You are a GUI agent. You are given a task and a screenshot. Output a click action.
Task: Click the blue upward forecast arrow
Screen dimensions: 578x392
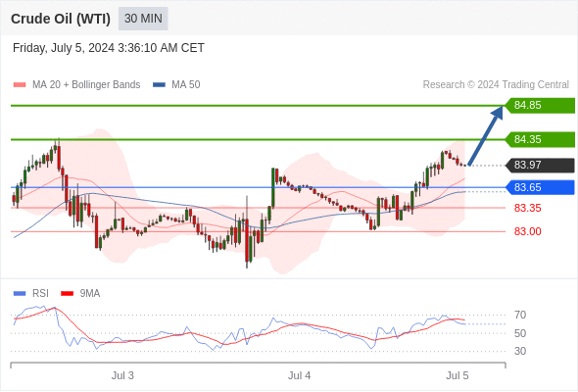[486, 135]
